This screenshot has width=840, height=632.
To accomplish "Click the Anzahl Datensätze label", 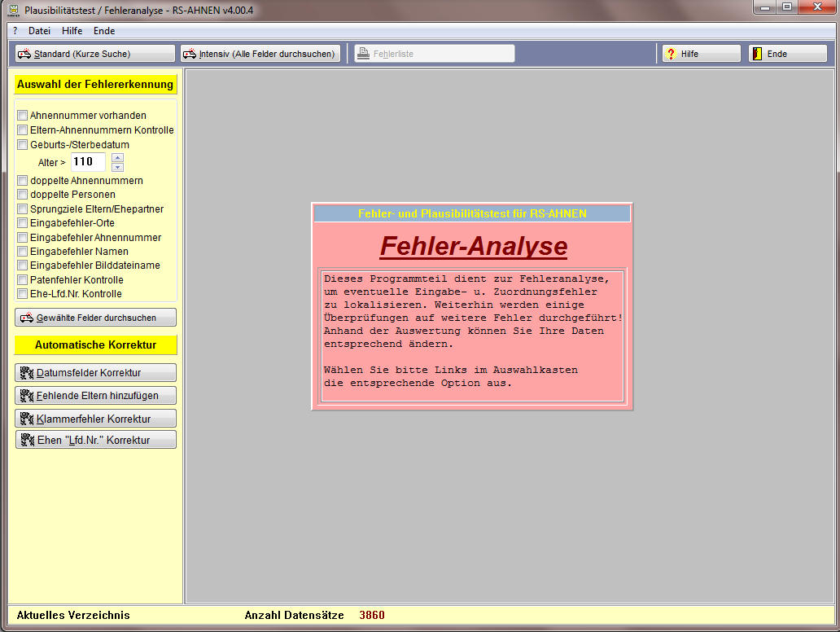I will point(294,616).
